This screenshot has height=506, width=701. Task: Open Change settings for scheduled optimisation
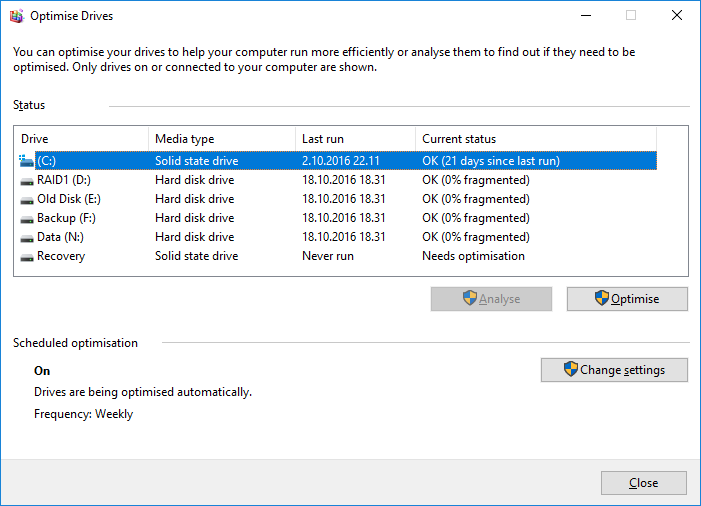point(614,370)
